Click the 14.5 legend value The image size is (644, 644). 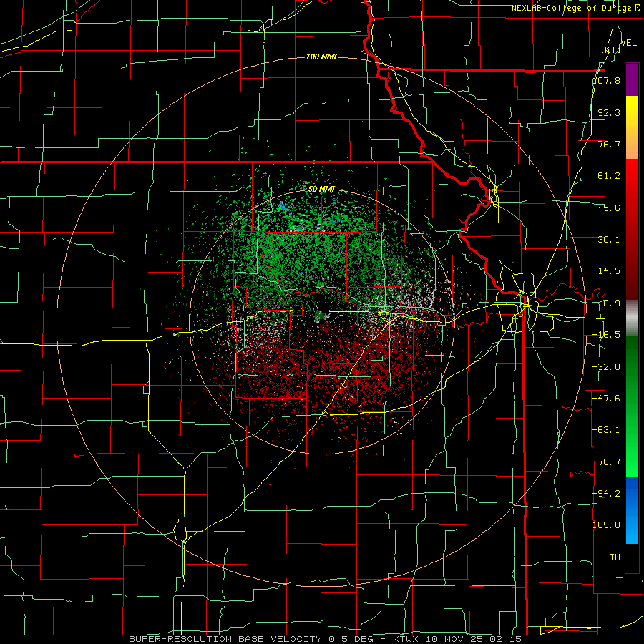[609, 271]
